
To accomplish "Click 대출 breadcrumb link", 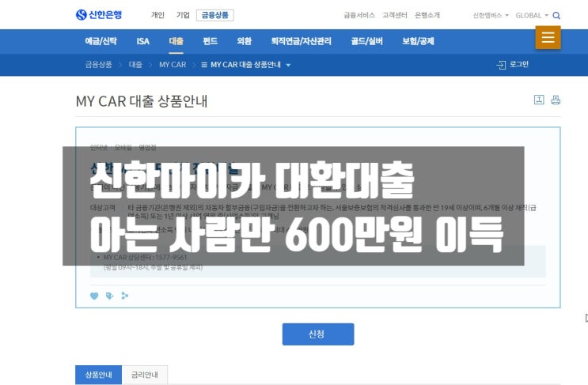I will tap(135, 64).
